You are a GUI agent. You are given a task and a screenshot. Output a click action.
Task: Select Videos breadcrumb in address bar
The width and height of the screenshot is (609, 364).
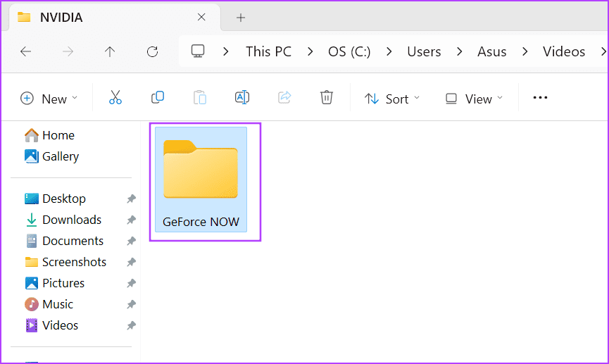coord(564,51)
